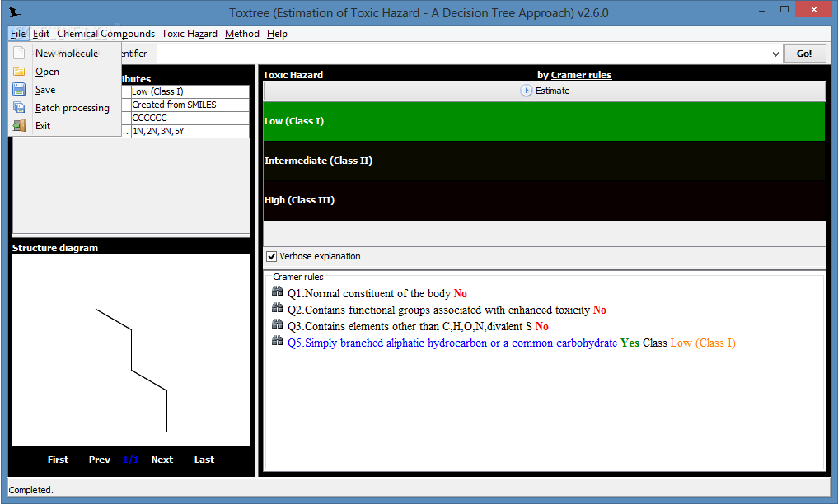
Task: Go to Next structure
Action: coord(162,460)
